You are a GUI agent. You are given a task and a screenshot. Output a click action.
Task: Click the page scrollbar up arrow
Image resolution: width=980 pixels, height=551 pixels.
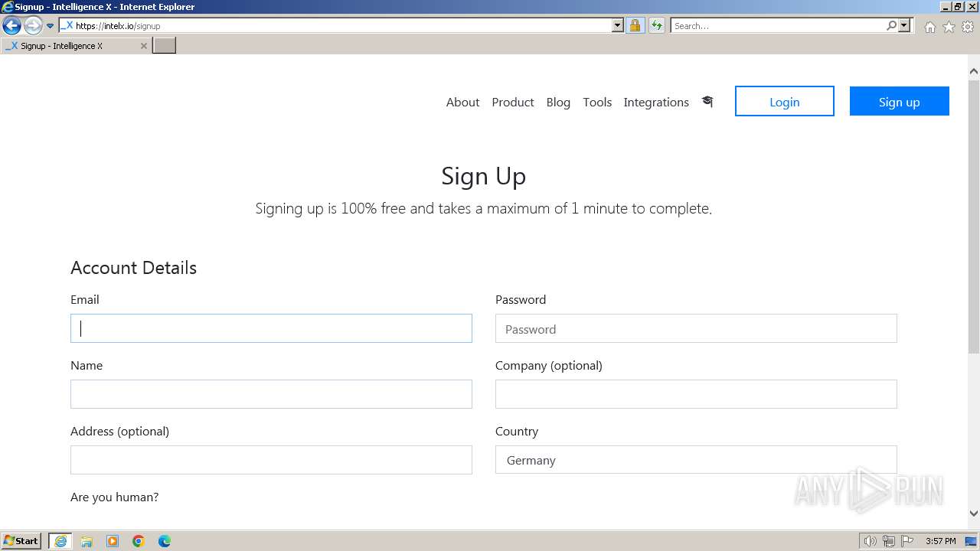click(974, 71)
